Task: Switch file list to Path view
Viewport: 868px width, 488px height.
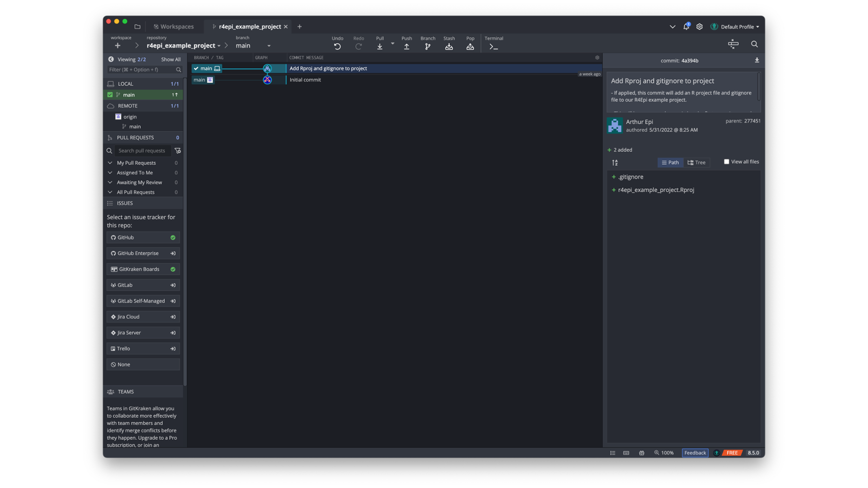Action: [x=670, y=163]
